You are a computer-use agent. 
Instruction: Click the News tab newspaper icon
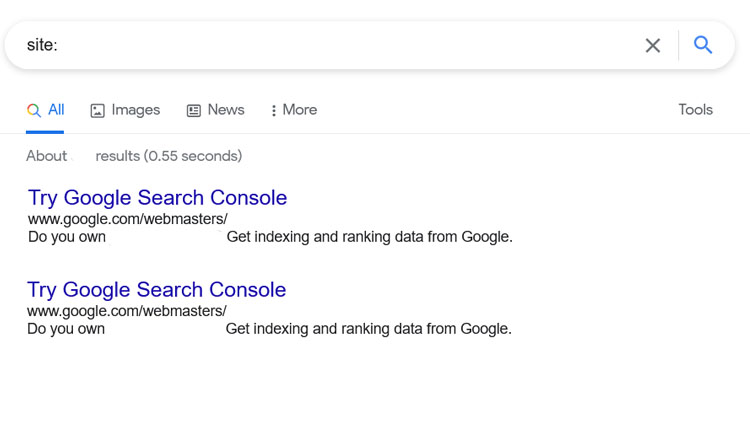pos(193,110)
